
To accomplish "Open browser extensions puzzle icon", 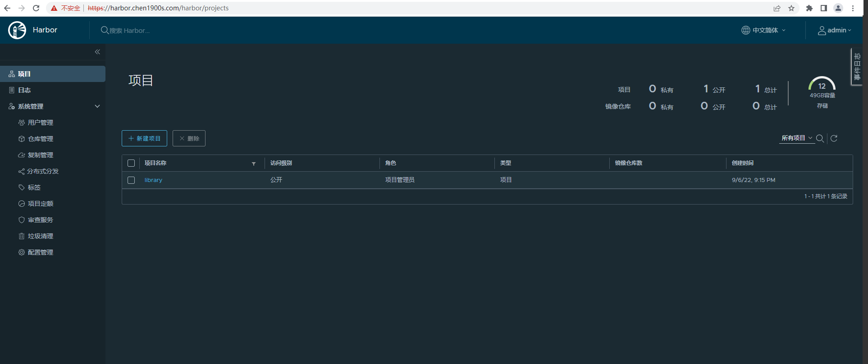I will 809,8.
